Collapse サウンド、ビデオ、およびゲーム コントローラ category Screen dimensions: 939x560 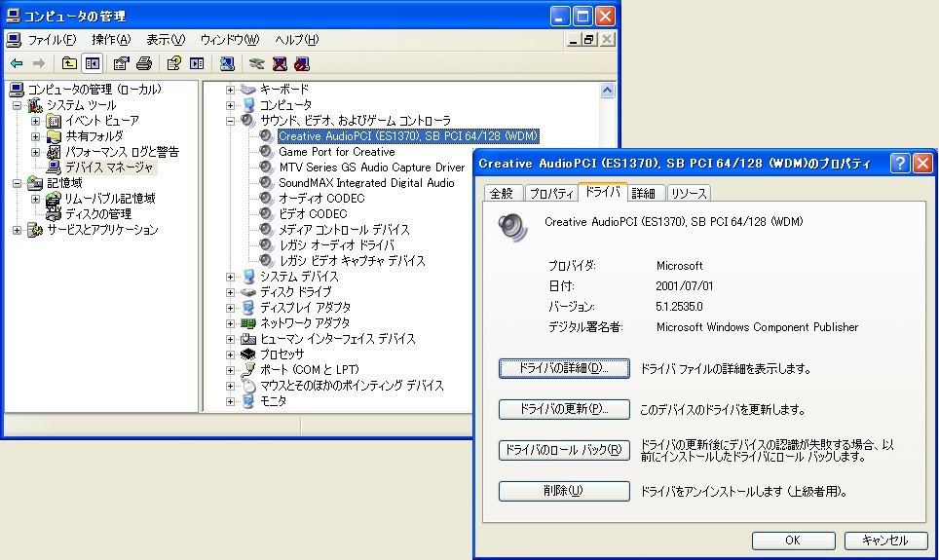(x=230, y=121)
